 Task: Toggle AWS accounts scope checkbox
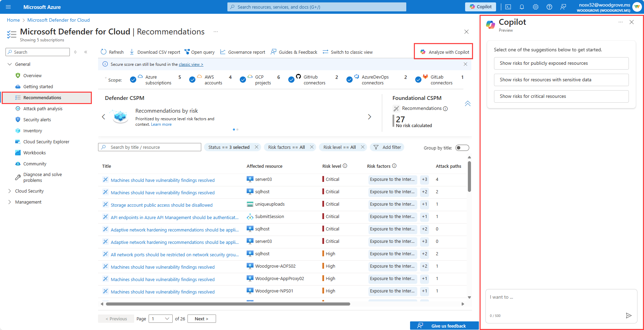click(x=192, y=80)
